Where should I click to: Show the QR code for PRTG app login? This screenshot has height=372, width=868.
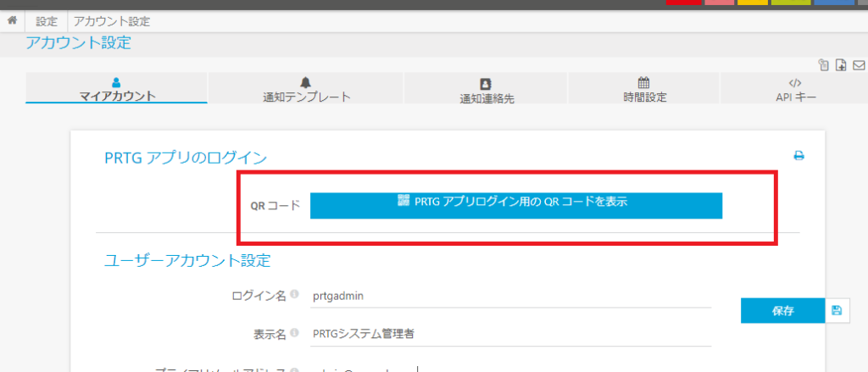coord(516,206)
